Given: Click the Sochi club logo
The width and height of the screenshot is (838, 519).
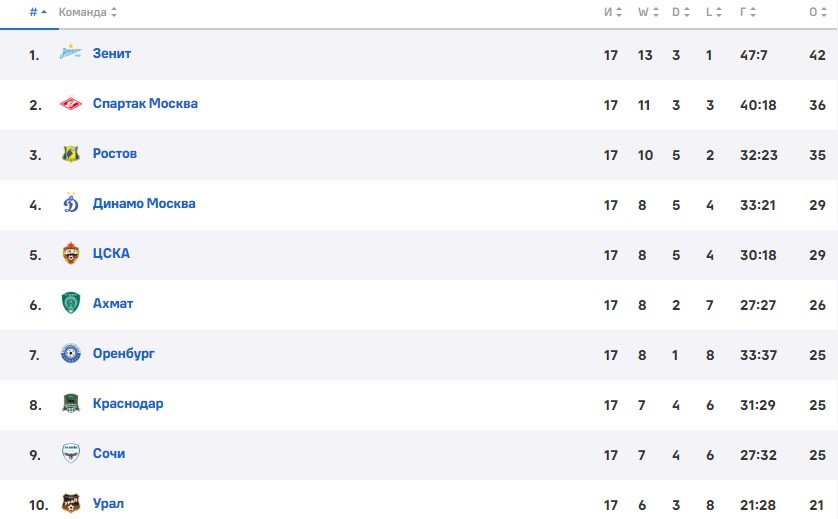Looking at the screenshot, I should (71, 453).
